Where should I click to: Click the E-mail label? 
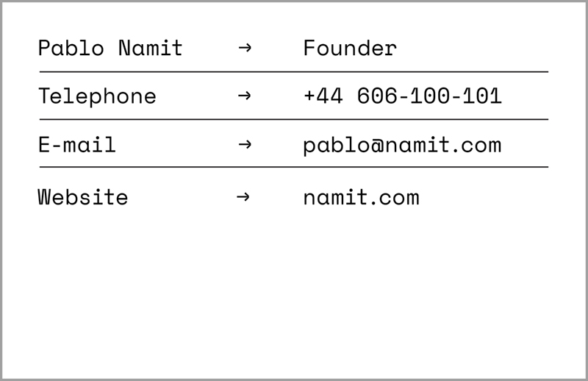coord(77,145)
